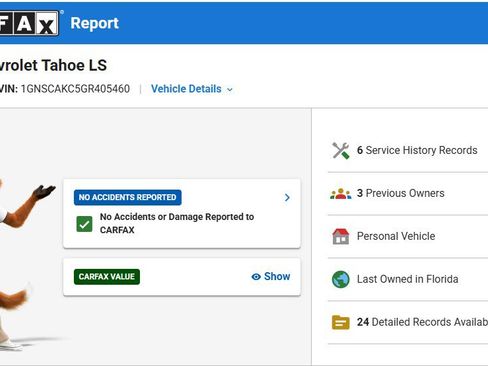Click the NO ACCIDENTS REPORTED badge
Image resolution: width=488 pixels, height=366 pixels.
128,197
